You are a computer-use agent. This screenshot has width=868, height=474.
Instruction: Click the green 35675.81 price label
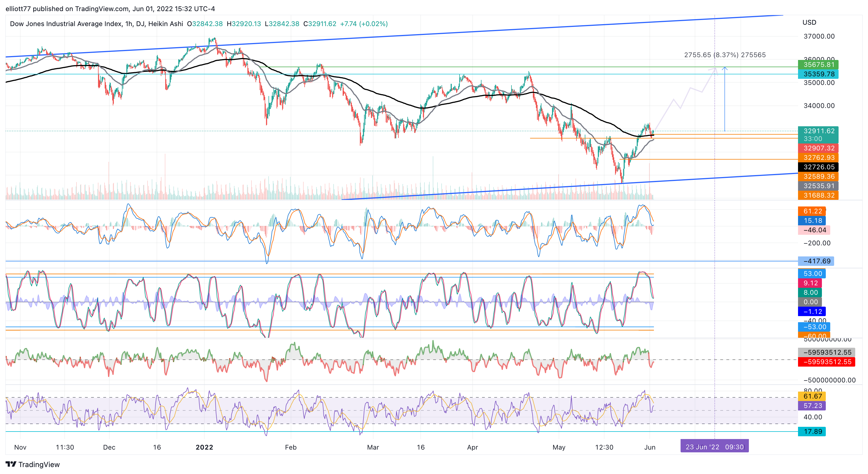pos(818,65)
